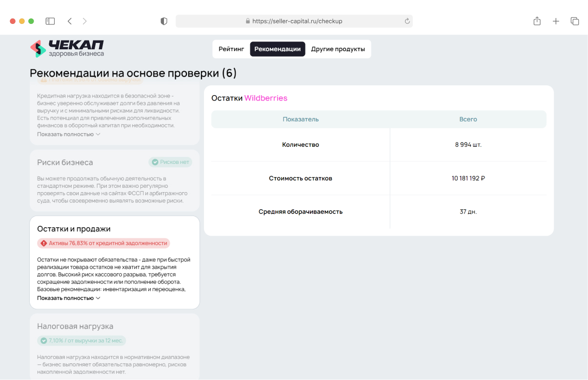This screenshot has height=380, width=588.
Task: Open the Риски бизнеса card
Action: click(65, 162)
